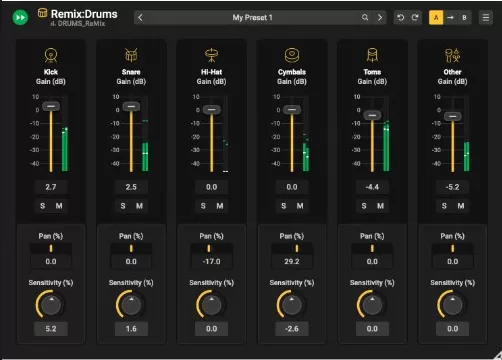The image size is (502, 360).
Task: Click the Hi-Hat pan slider
Action: click(211, 248)
